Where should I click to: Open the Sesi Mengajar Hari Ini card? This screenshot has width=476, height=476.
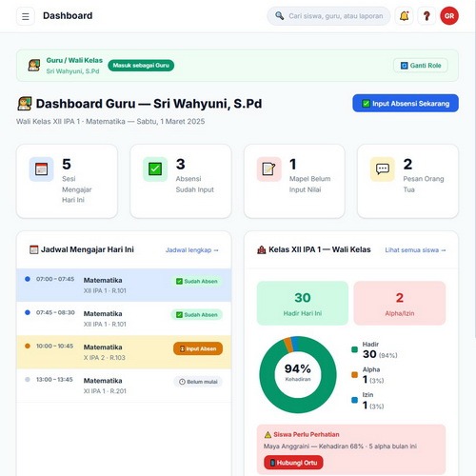67,181
